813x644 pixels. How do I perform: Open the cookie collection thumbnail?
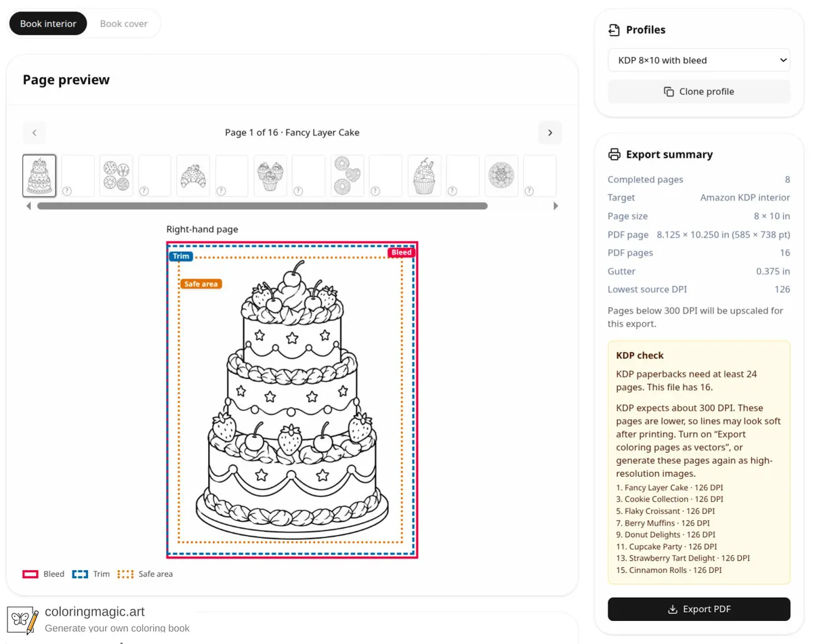point(116,176)
